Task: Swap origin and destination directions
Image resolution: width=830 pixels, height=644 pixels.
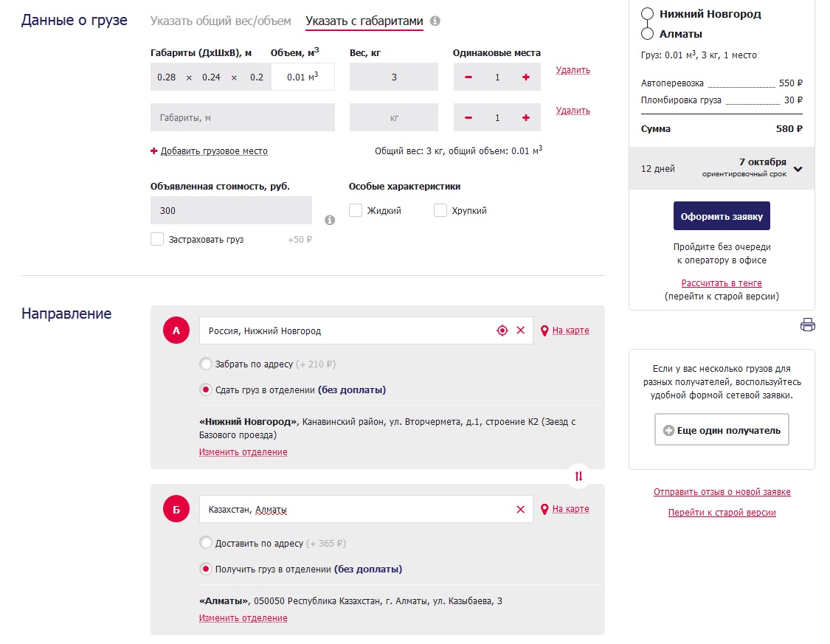Action: (578, 477)
